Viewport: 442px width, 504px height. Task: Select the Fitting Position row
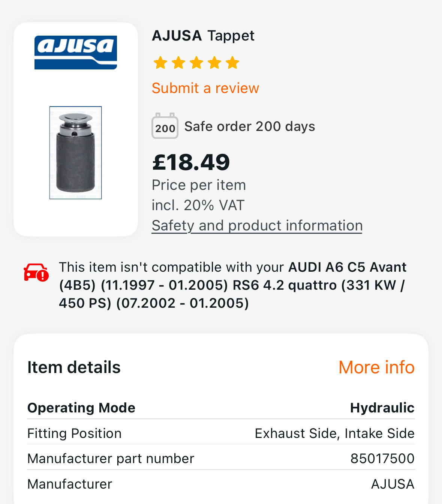click(221, 433)
